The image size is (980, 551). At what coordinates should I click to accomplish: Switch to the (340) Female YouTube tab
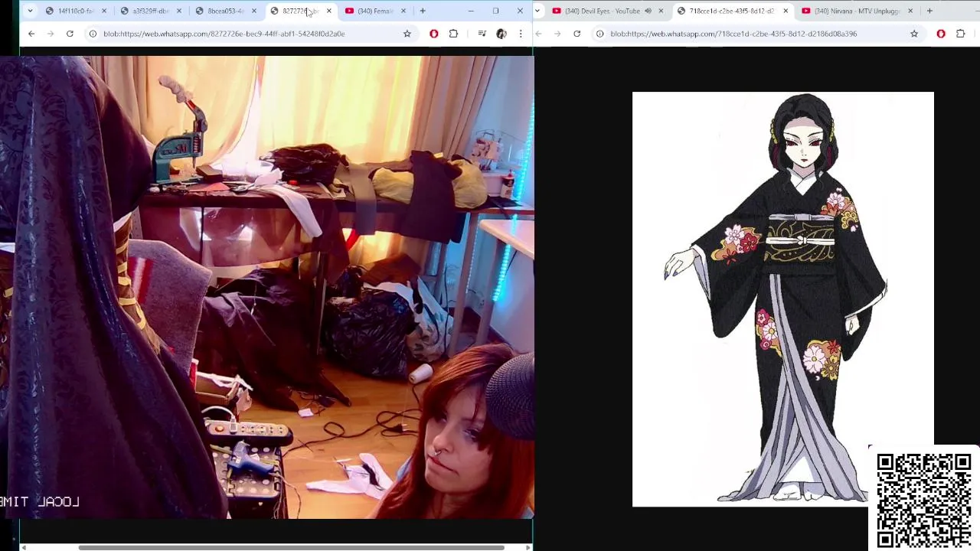pos(374,11)
